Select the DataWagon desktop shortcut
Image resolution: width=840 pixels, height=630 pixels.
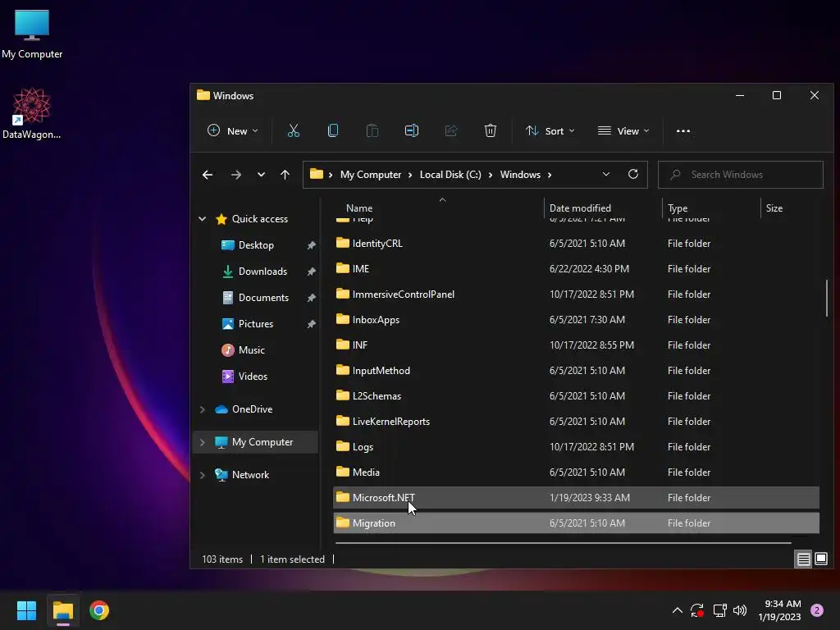(x=32, y=113)
